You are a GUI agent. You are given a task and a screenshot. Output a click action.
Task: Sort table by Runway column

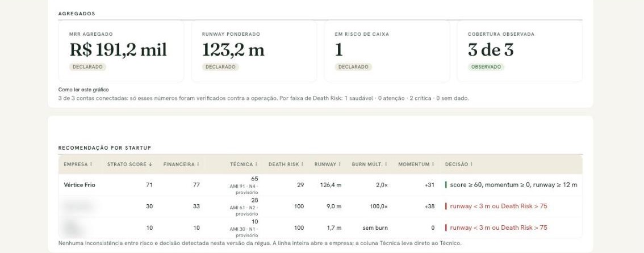pyautogui.click(x=328, y=164)
